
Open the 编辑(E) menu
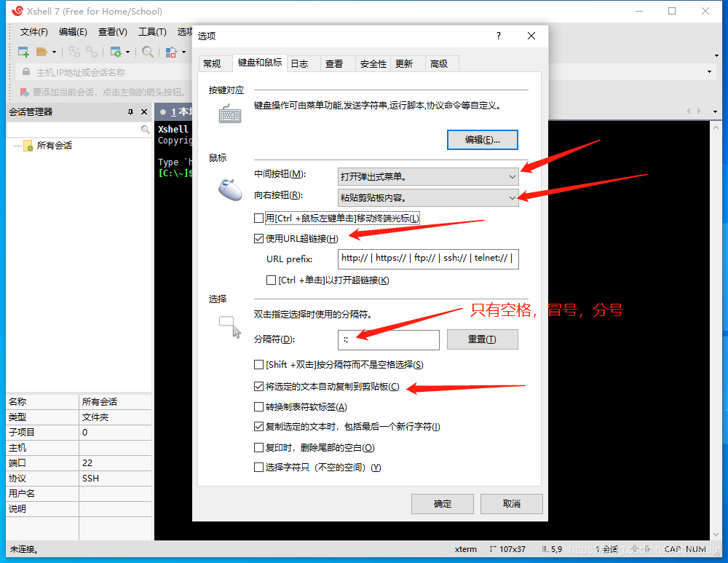tap(73, 31)
